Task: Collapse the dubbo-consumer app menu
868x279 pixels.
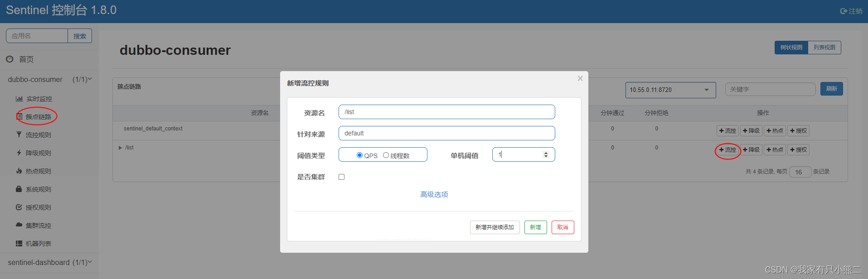Action: pos(50,80)
